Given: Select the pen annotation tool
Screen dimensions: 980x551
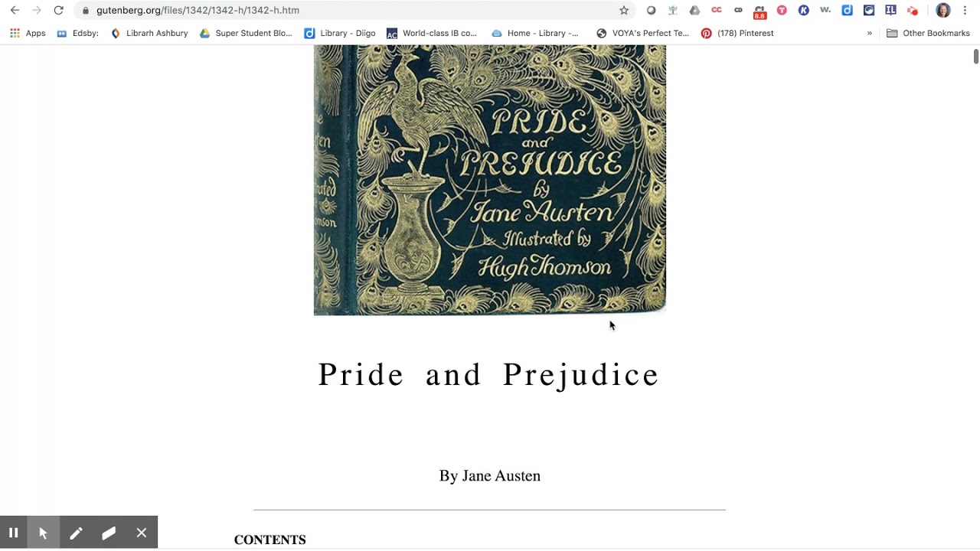Looking at the screenshot, I should (x=76, y=533).
